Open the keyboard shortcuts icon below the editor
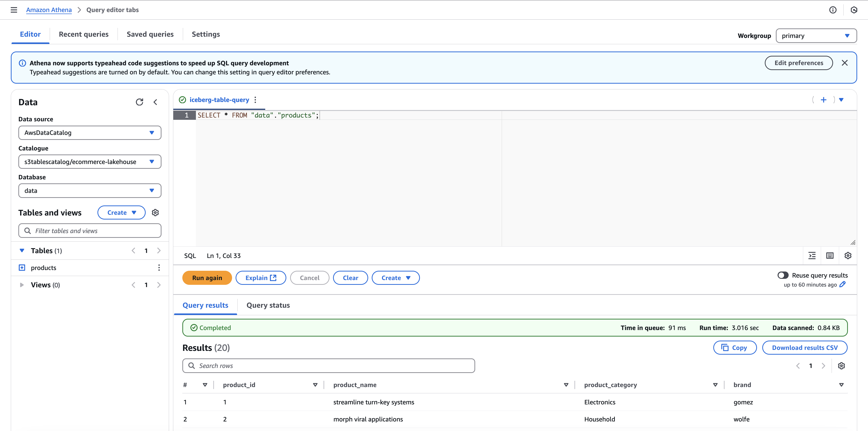 pyautogui.click(x=830, y=255)
